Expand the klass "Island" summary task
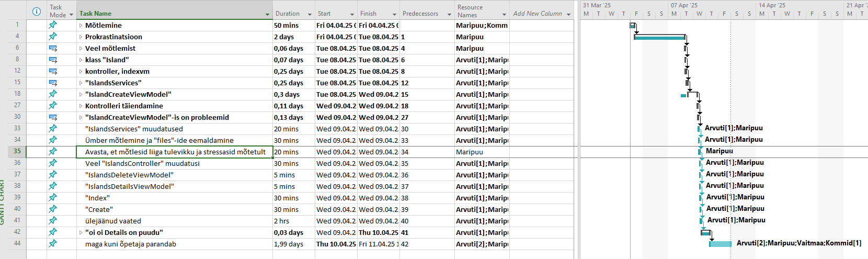The image size is (868, 259). pyautogui.click(x=81, y=60)
